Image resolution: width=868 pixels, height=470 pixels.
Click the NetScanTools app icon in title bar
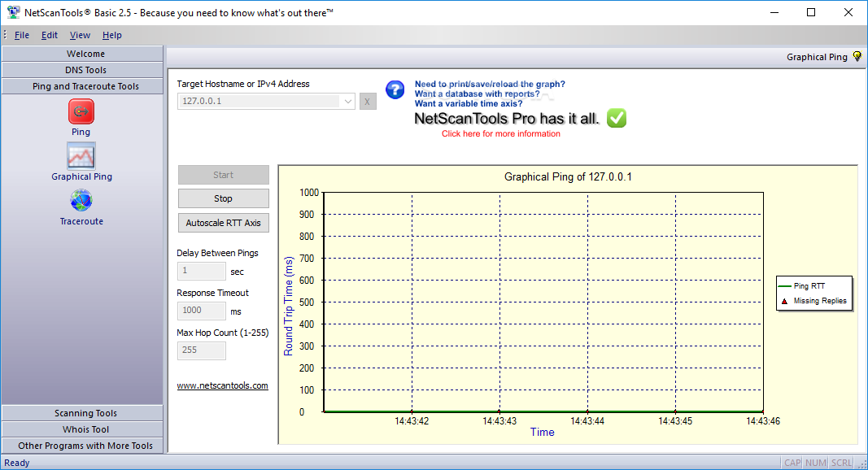[13, 12]
